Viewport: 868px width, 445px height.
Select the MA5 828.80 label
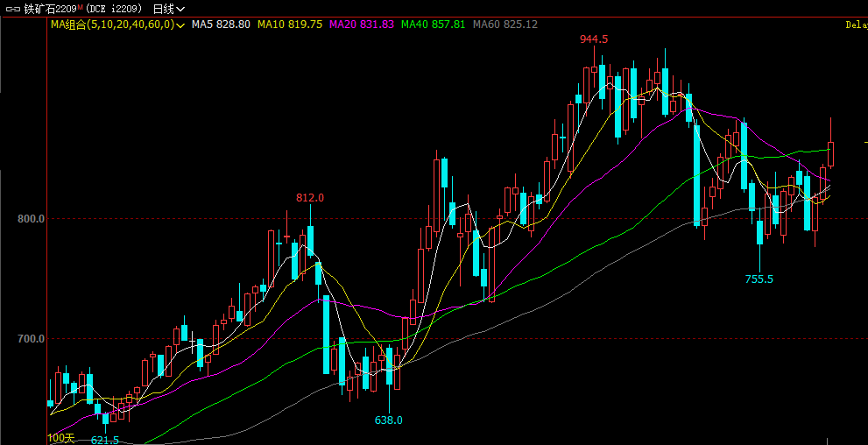[221, 25]
